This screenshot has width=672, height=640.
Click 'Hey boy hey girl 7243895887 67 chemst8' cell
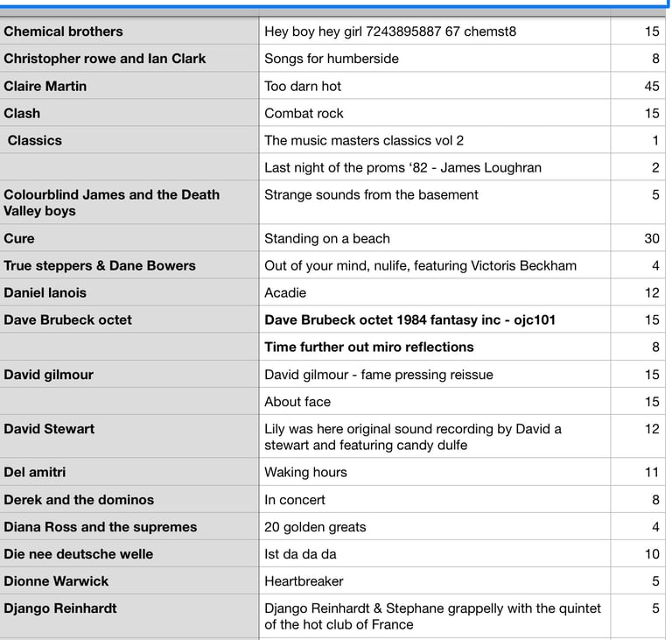[435, 32]
